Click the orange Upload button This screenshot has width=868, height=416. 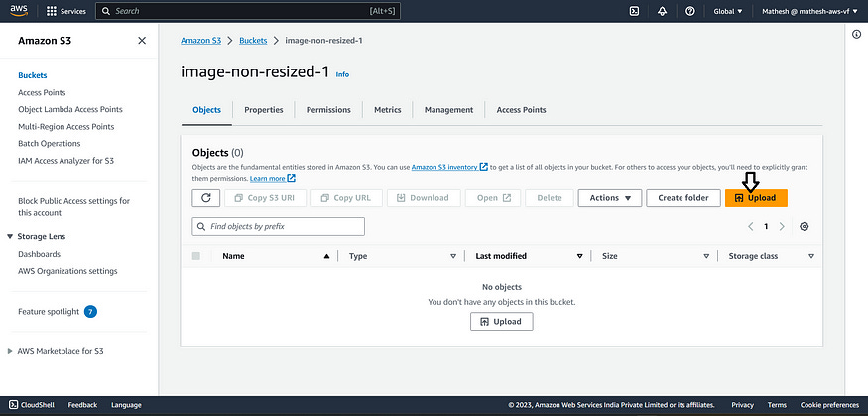coord(756,198)
